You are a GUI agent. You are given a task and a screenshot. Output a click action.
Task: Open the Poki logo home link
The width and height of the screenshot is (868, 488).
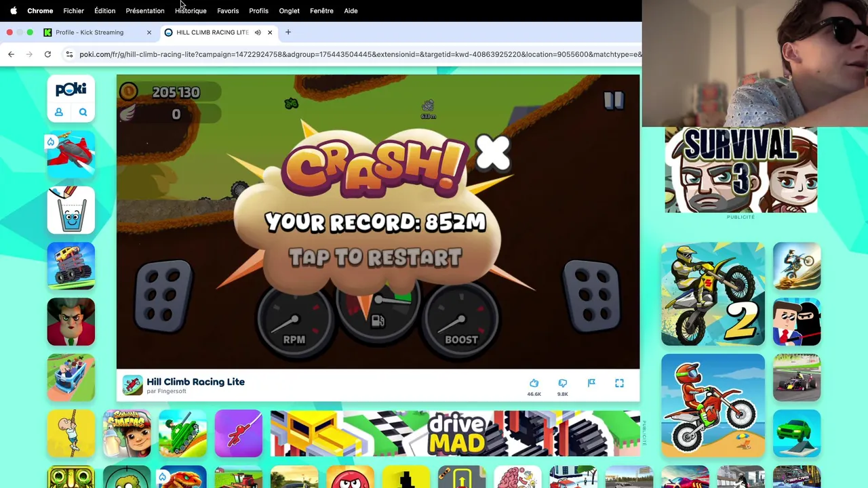coord(71,89)
